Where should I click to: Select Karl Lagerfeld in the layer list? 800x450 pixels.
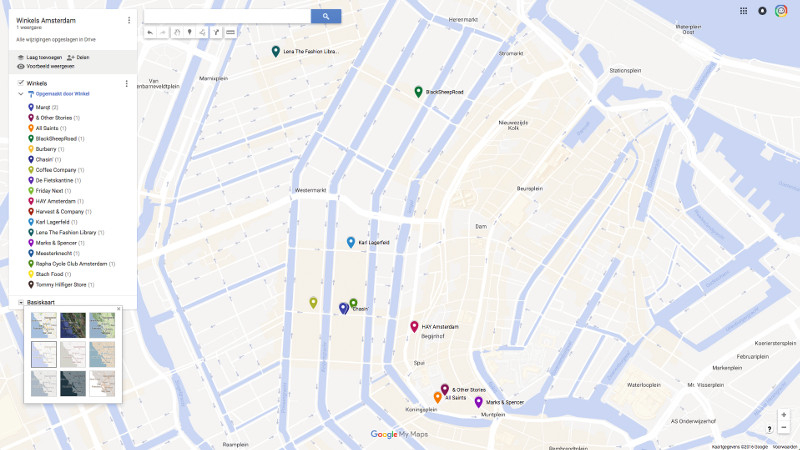tap(53, 222)
